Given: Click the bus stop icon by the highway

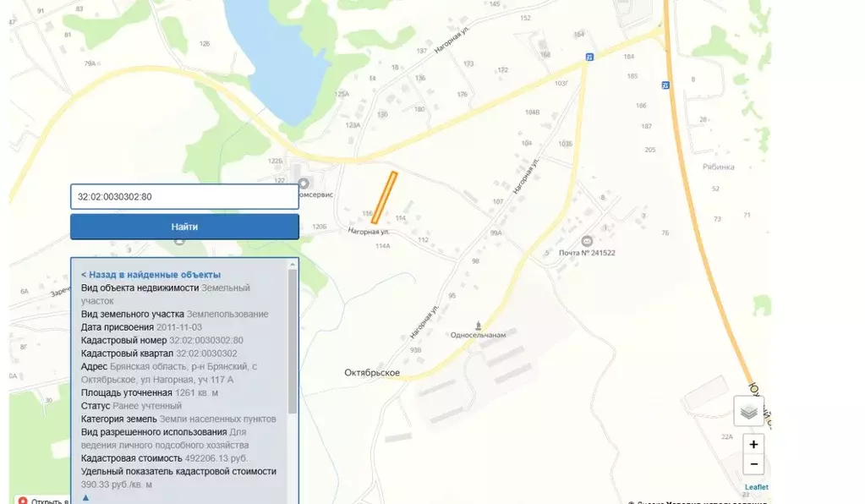Looking at the screenshot, I should tap(665, 85).
